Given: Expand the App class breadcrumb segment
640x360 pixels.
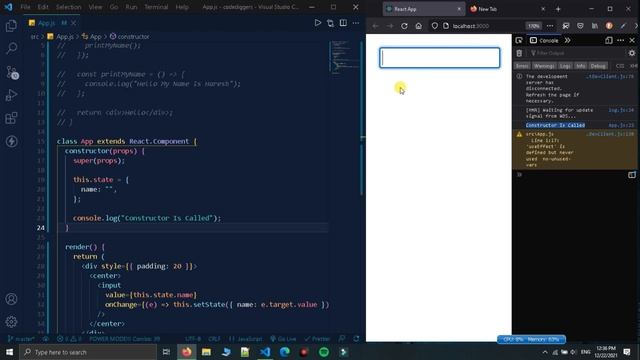Looking at the screenshot, I should point(92,37).
